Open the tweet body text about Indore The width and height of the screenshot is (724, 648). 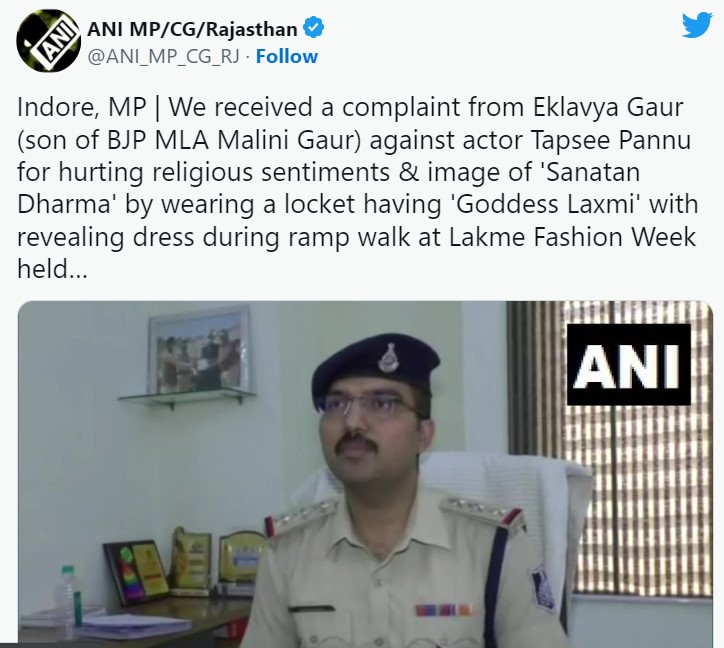click(357, 188)
